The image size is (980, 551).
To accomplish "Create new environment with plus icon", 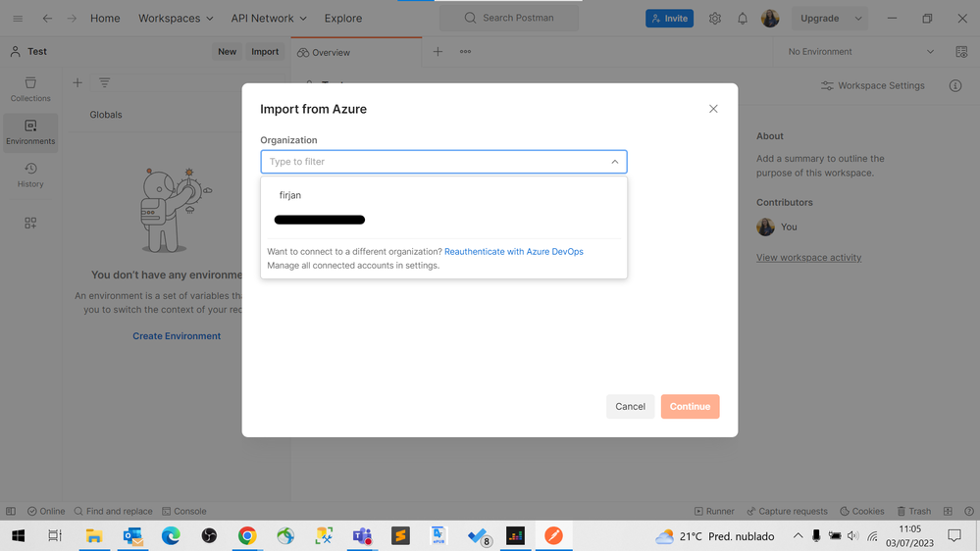I will coord(77,82).
